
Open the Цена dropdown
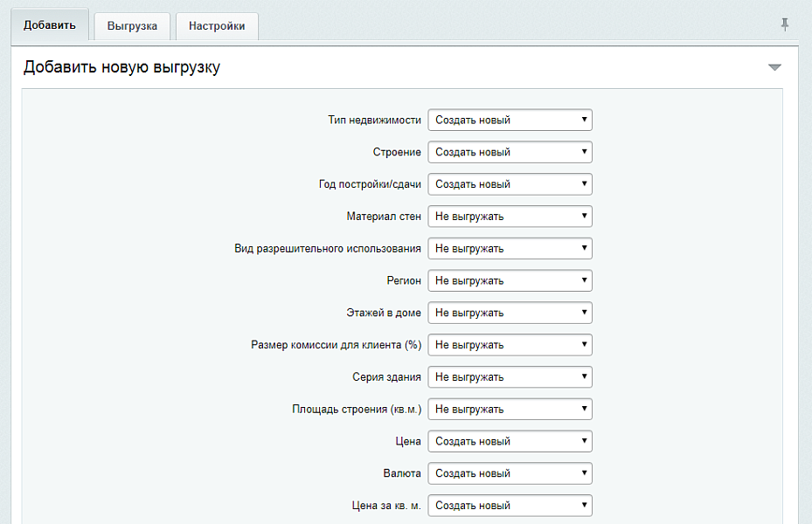coord(510,441)
